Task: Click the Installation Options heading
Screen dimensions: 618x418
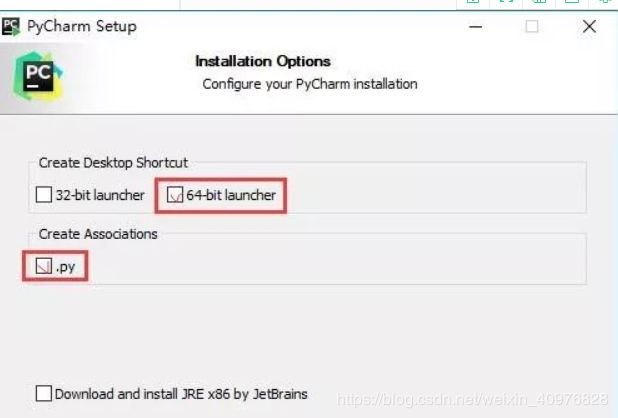Action: [263, 61]
